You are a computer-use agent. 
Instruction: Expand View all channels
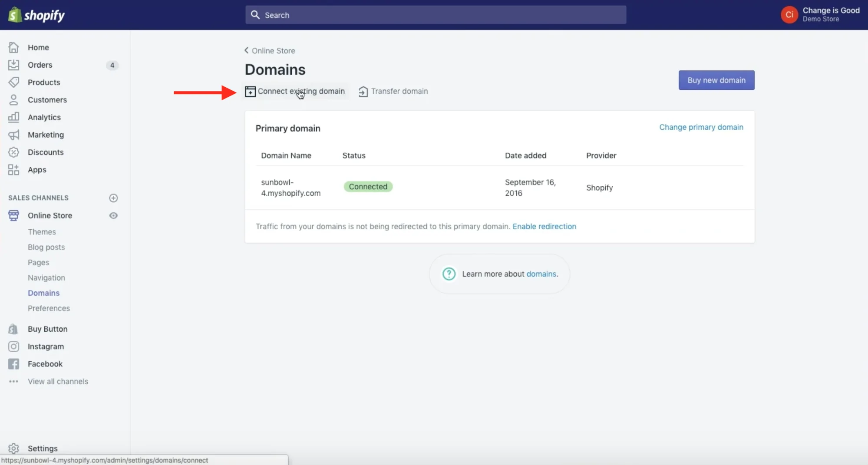coord(58,381)
